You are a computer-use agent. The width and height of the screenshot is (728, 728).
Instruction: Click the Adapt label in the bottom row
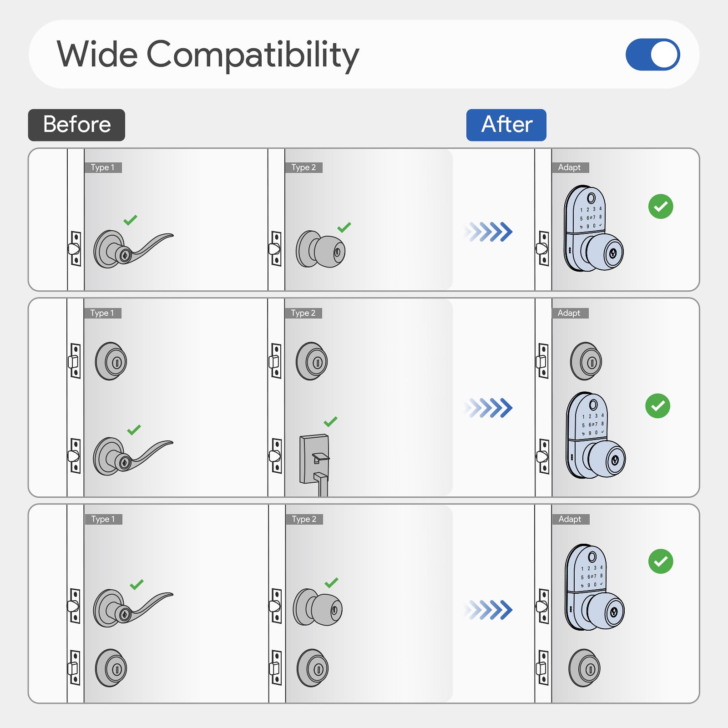570,519
